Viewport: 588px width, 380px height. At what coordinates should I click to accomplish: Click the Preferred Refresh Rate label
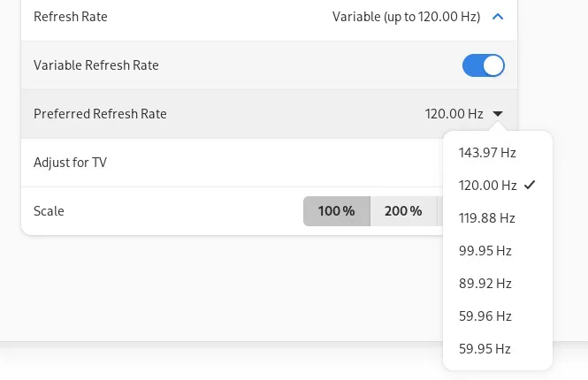[x=100, y=114]
